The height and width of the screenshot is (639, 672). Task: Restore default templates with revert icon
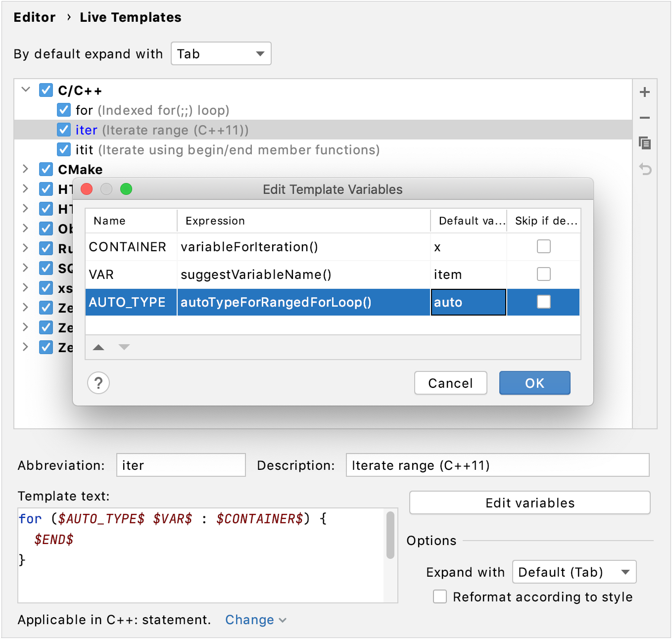(645, 169)
